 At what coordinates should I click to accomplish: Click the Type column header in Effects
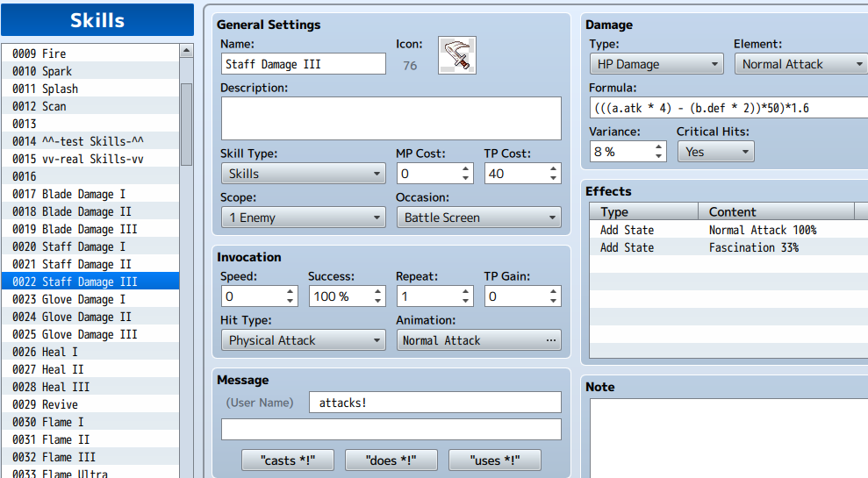pos(644,212)
